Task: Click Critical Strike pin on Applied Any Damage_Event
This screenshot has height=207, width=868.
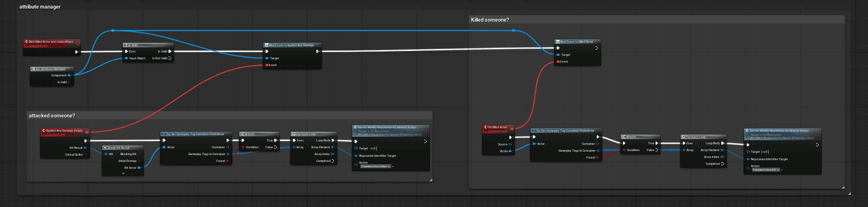Action: point(86,154)
